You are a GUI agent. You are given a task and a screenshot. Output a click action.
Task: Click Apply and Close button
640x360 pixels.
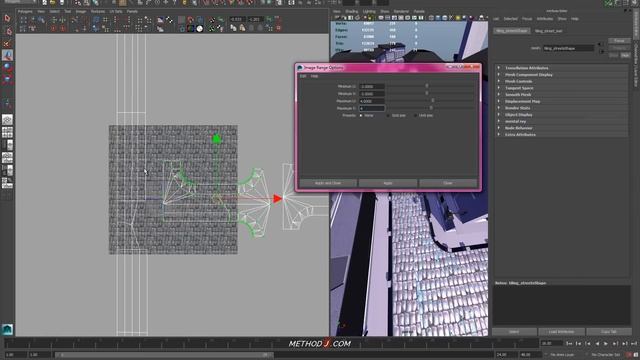click(328, 183)
